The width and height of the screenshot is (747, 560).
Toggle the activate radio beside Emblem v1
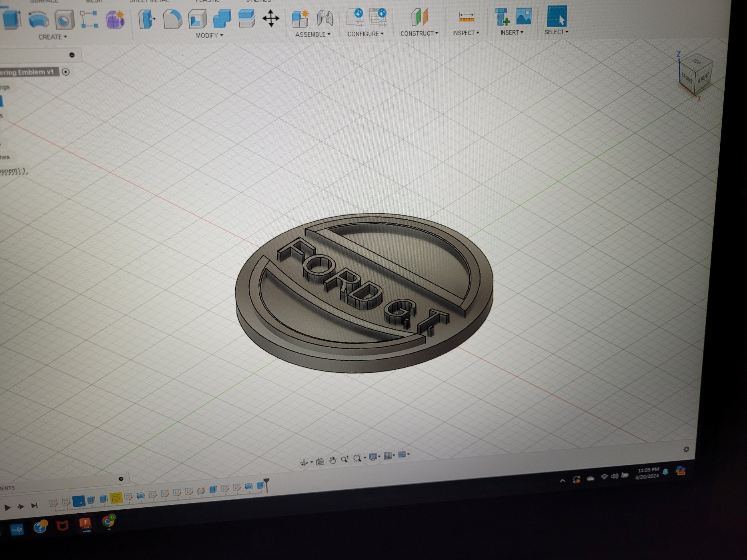[66, 72]
